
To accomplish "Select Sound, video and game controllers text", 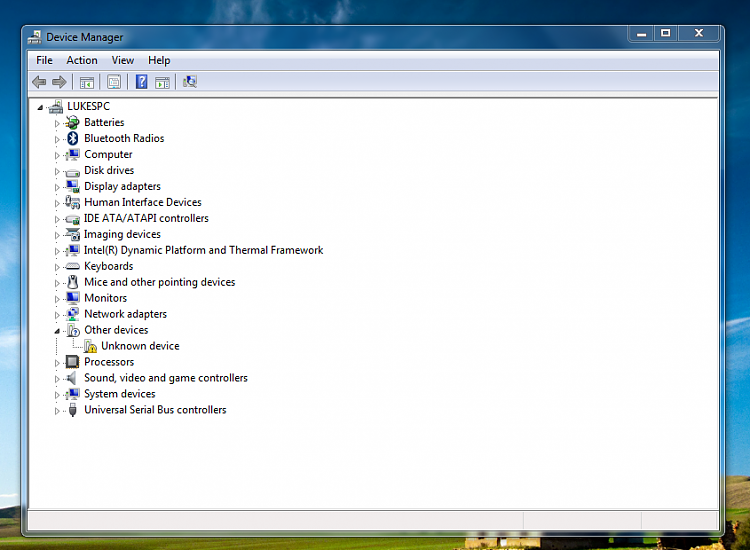I will coord(165,378).
